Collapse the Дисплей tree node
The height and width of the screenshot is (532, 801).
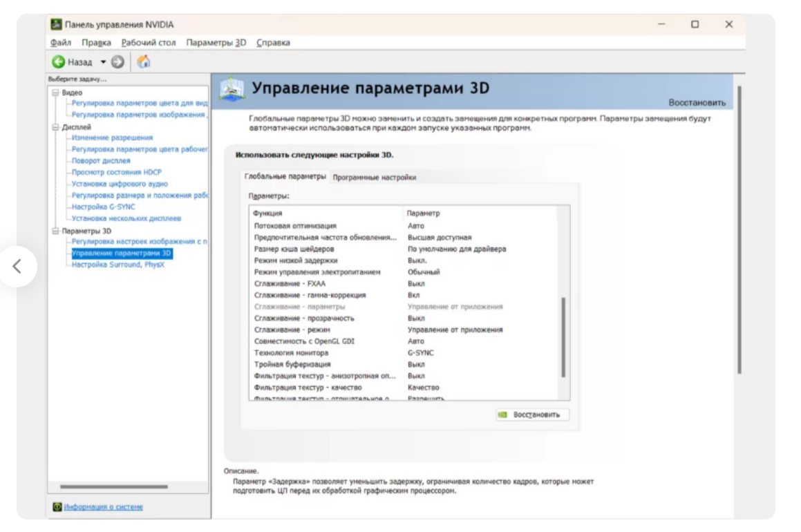(55, 127)
